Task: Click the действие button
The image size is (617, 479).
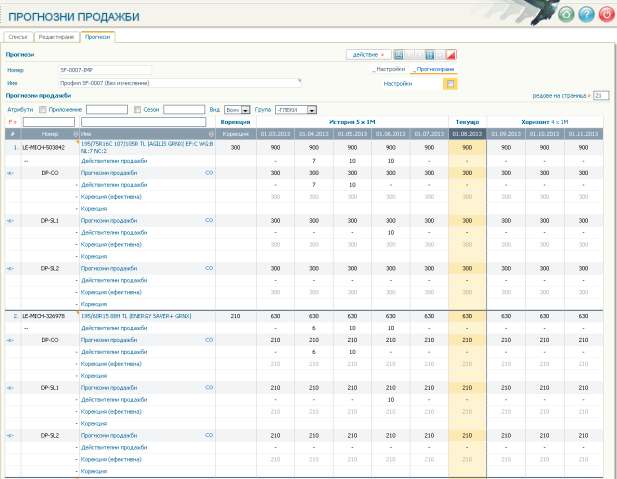Action: [369, 55]
